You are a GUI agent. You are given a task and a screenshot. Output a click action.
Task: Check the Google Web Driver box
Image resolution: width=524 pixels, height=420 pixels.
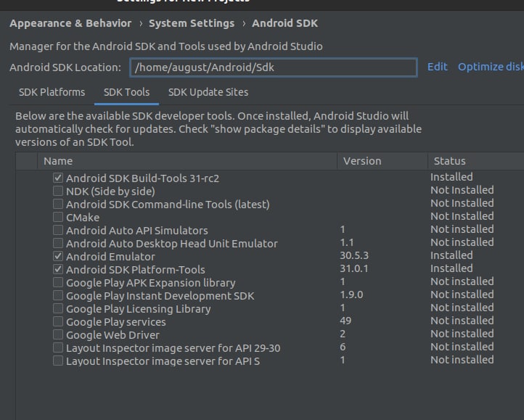(58, 334)
